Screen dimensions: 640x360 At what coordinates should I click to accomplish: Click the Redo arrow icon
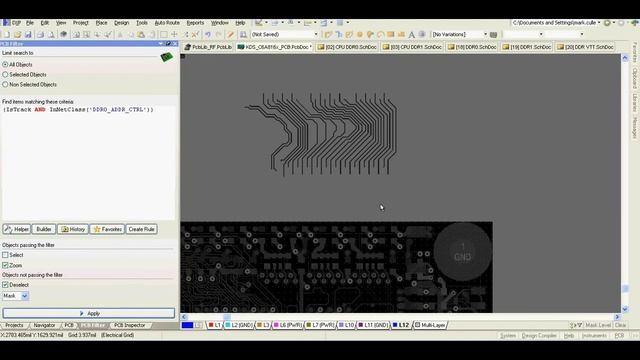click(219, 35)
